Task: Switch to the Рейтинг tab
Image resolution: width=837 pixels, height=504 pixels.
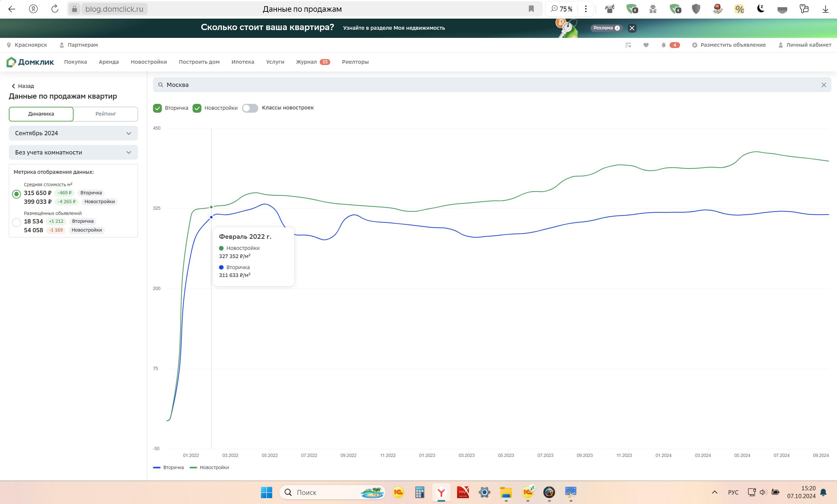Action: (106, 114)
